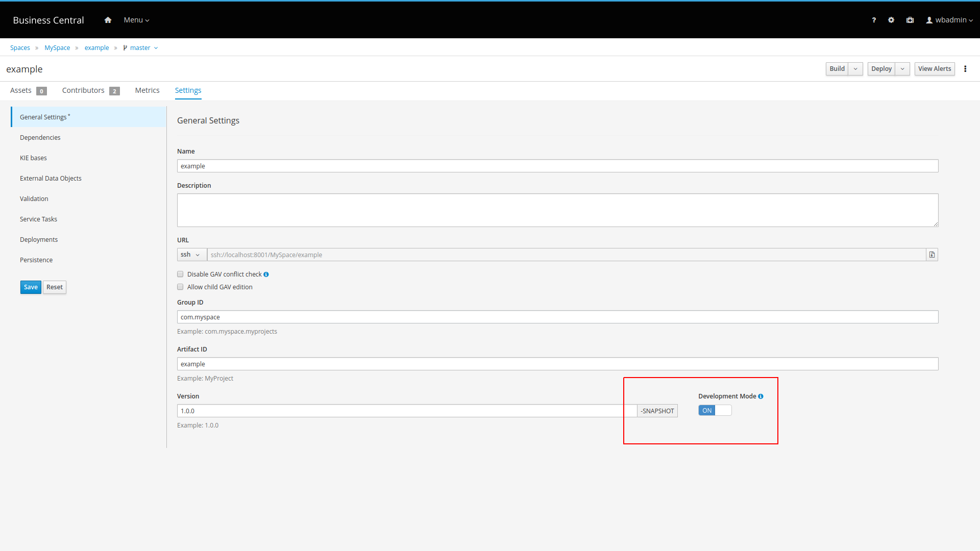Switch to the Contributors tab

coord(84,90)
